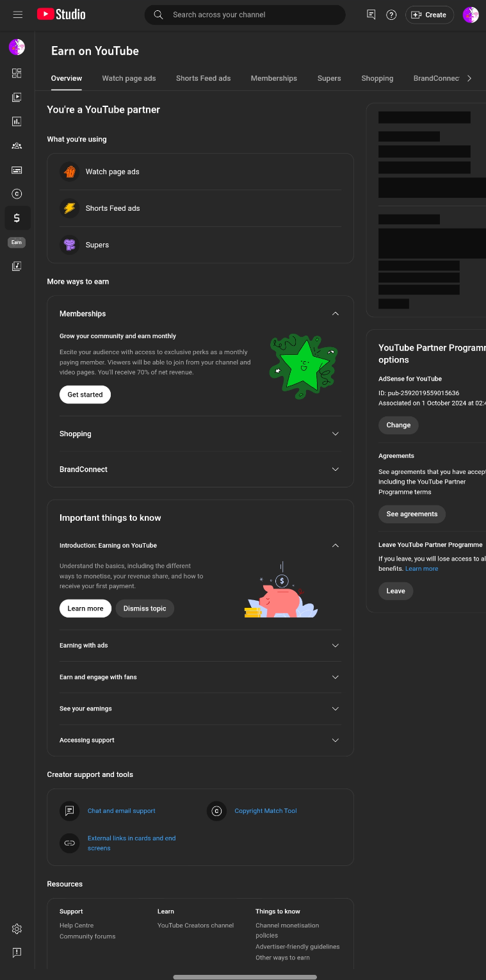Open the Community forums link

(88, 936)
